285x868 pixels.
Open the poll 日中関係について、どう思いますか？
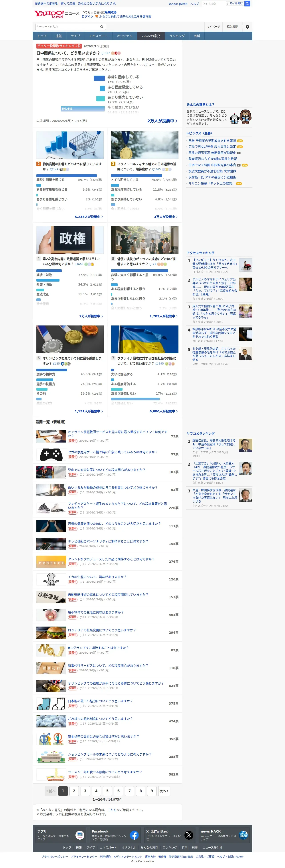[x=68, y=53]
